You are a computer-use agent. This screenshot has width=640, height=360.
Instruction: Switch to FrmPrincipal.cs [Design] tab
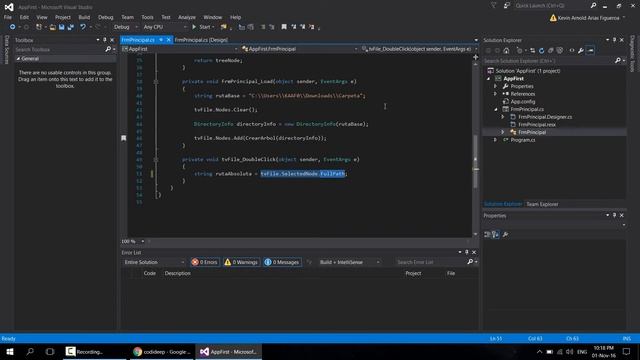pos(201,40)
